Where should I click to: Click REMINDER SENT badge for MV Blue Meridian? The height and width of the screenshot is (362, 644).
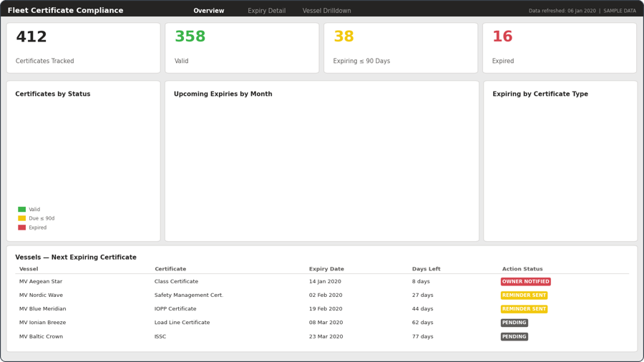click(524, 308)
